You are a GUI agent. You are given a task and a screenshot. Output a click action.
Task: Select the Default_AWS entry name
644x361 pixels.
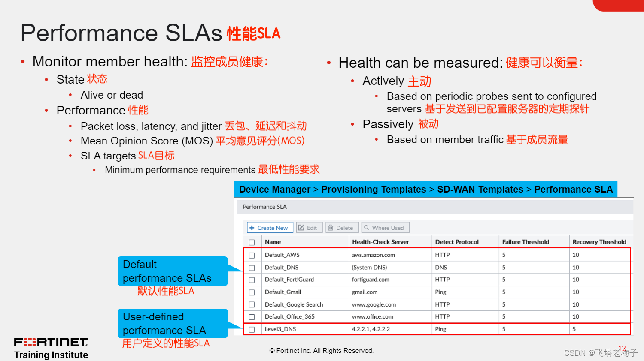coord(282,255)
